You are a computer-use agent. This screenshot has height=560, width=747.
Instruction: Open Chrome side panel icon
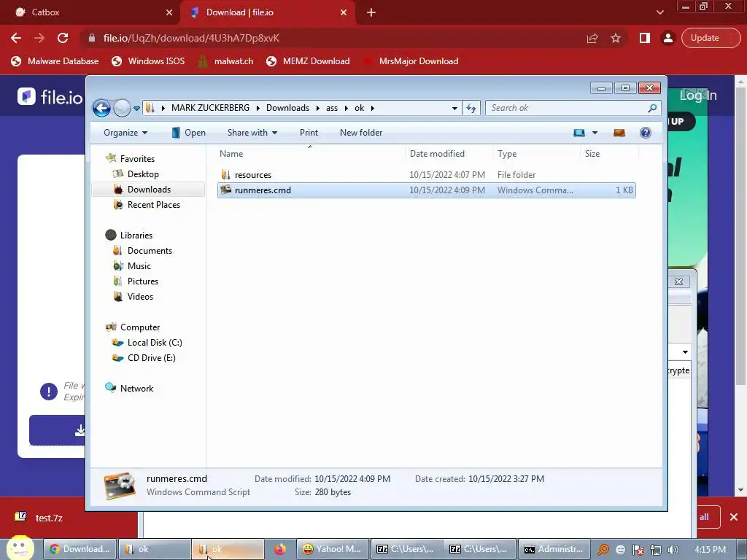[x=645, y=38]
